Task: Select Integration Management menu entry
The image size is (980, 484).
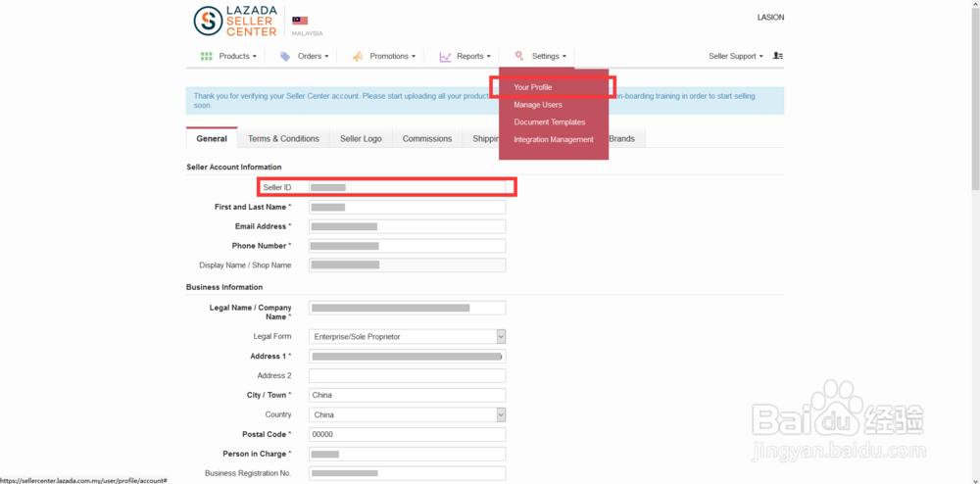Action: pyautogui.click(x=554, y=140)
